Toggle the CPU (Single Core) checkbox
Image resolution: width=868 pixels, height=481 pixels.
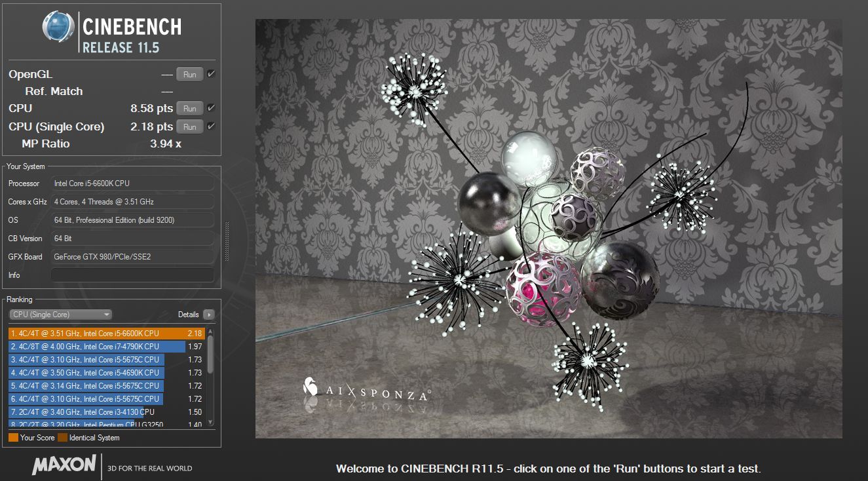click(x=211, y=126)
